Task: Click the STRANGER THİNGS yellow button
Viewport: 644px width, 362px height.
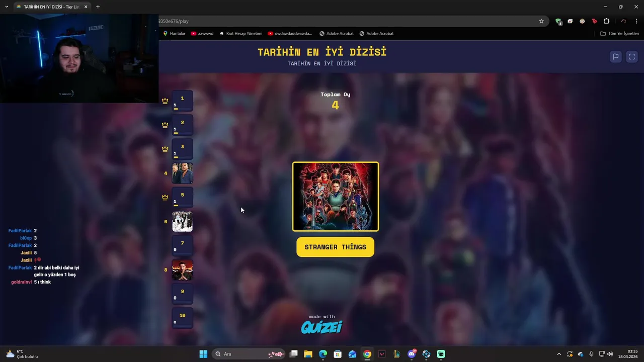Action: (x=336, y=247)
